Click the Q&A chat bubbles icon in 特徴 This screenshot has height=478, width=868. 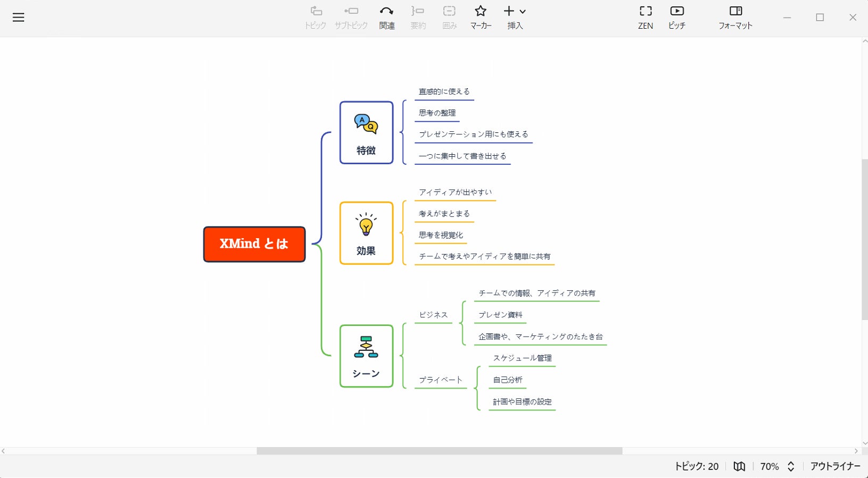click(x=366, y=124)
